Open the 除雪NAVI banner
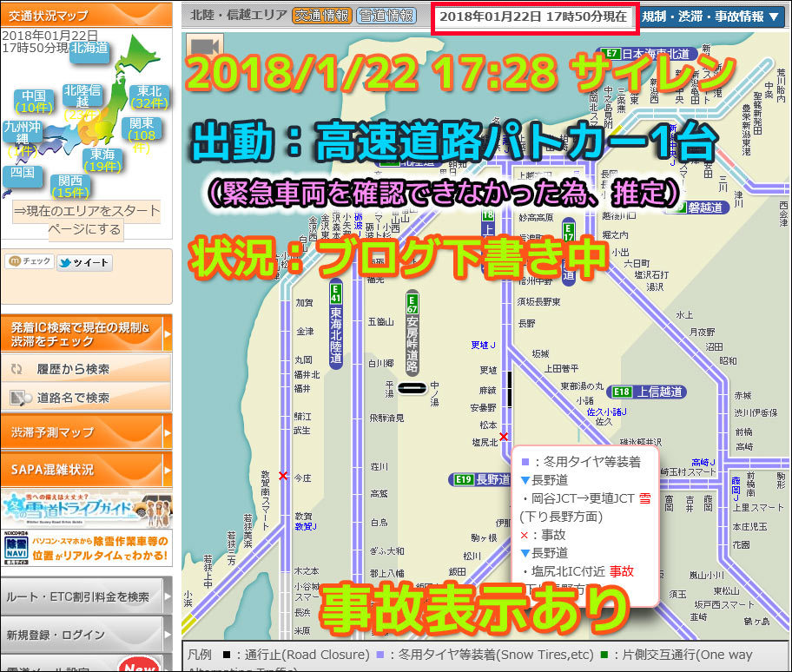The height and width of the screenshot is (672, 792). 87,549
